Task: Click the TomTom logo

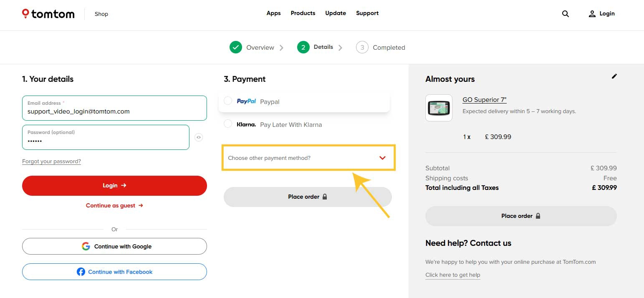Action: click(x=47, y=13)
